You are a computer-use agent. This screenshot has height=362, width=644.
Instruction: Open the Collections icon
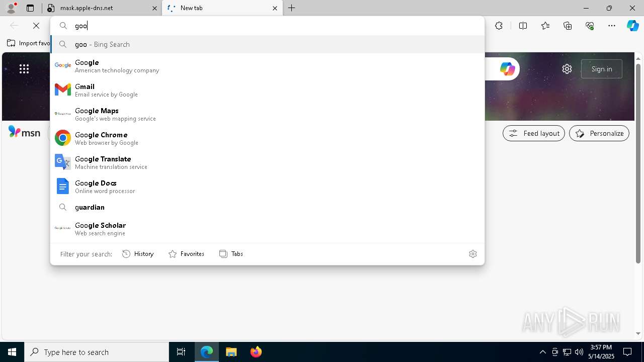tap(568, 26)
